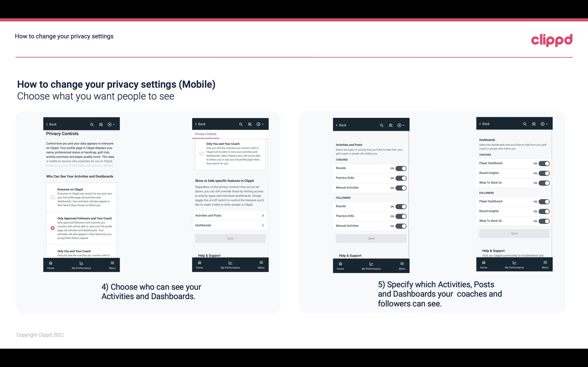Click the Save button on Dashboards screen
The height and width of the screenshot is (367, 588).
514,233
